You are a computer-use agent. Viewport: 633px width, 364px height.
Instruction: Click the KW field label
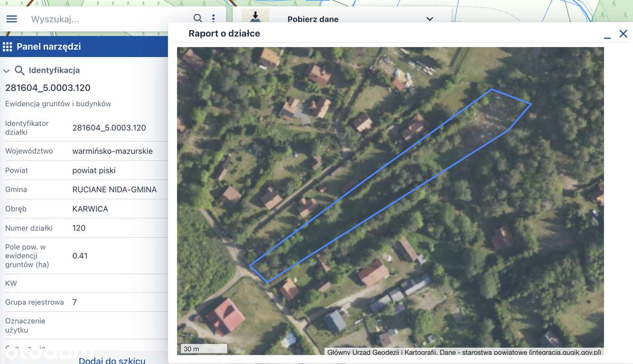[11, 283]
